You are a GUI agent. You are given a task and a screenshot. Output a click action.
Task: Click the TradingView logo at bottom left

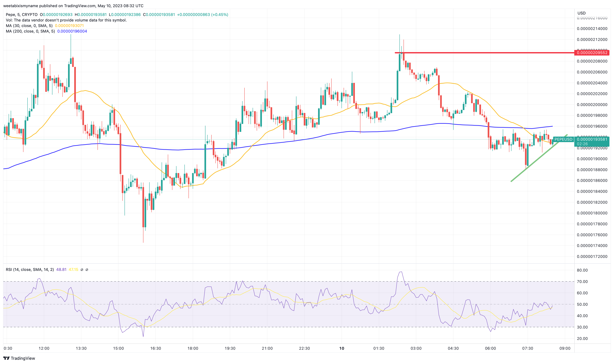(x=19, y=358)
